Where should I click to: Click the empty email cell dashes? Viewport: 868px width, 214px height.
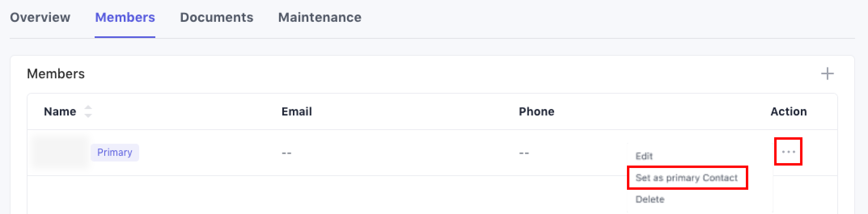click(x=286, y=153)
